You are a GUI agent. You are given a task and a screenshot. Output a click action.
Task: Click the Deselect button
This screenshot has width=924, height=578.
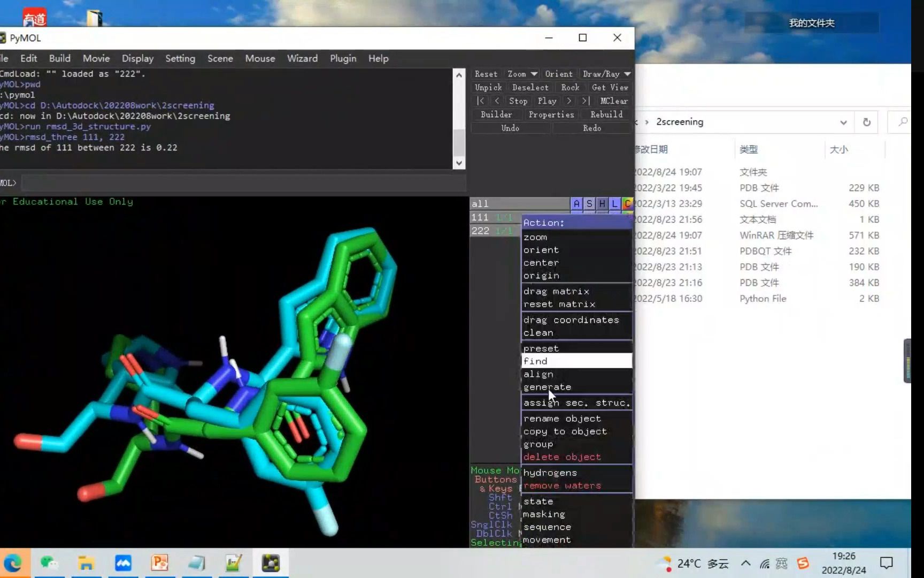pyautogui.click(x=530, y=87)
